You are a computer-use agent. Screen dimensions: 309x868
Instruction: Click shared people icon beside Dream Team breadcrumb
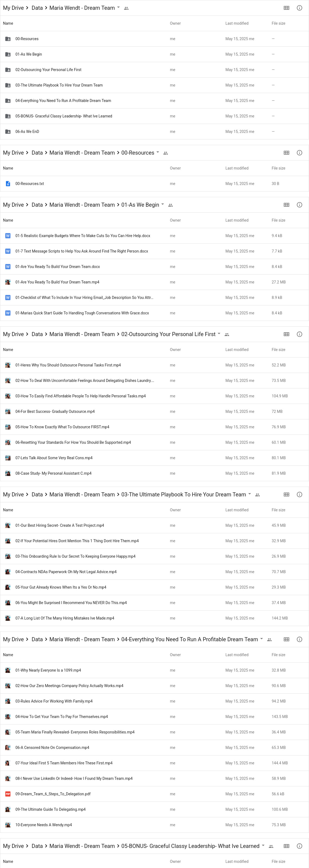point(126,8)
